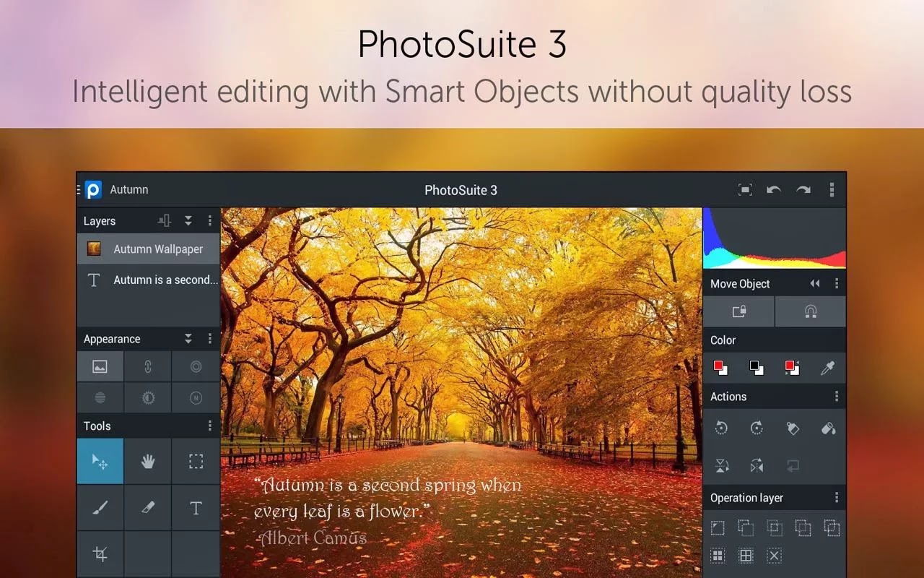Click the first Operation layer dashed square icon
Screen dimensions: 924x578
pyautogui.click(x=718, y=528)
